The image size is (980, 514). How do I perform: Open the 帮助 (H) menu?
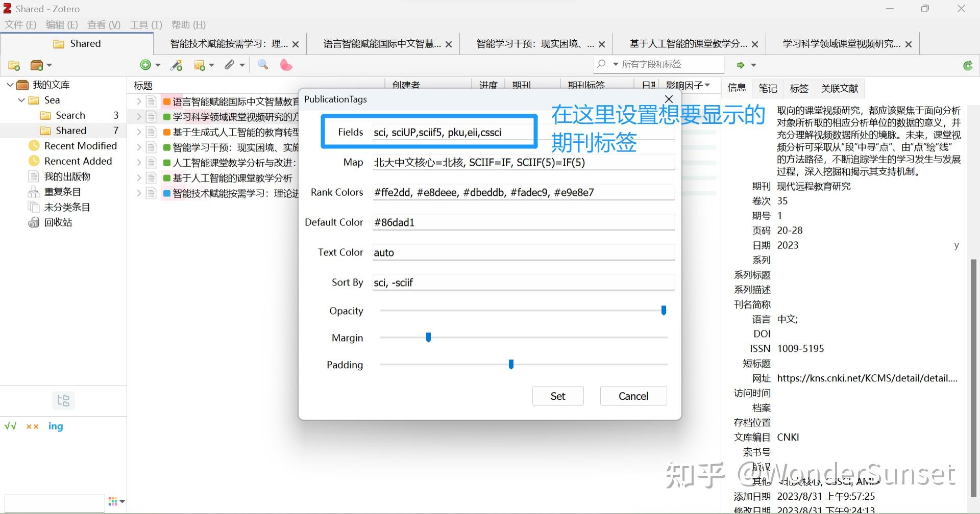(189, 24)
